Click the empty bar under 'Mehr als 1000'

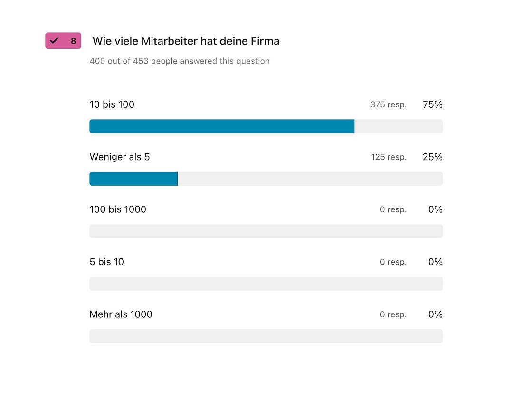click(x=266, y=336)
